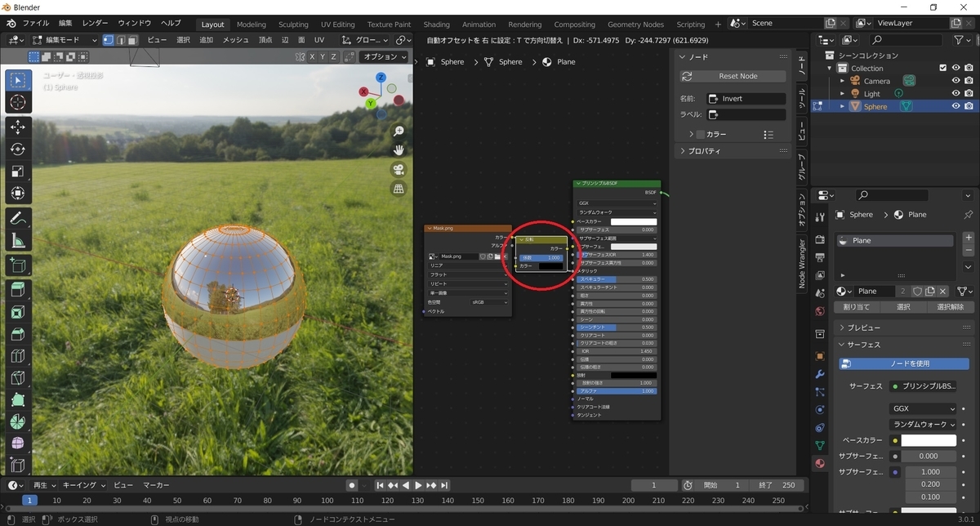Click the Reset Node button
The height and width of the screenshot is (526, 980).
(733, 76)
